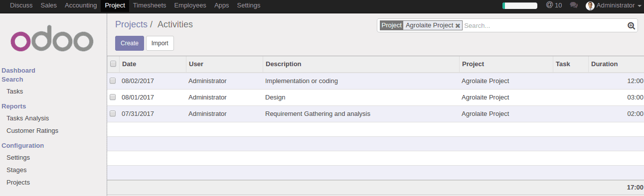Open the Timesheets menu
644x196 pixels.
[x=150, y=5]
